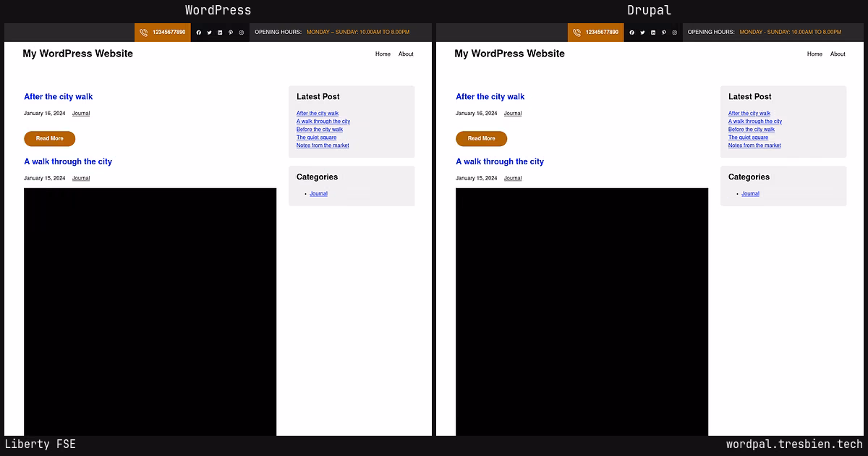Viewport: 868px width, 456px height.
Task: Click the phone icon in Drupal panel
Action: point(576,33)
